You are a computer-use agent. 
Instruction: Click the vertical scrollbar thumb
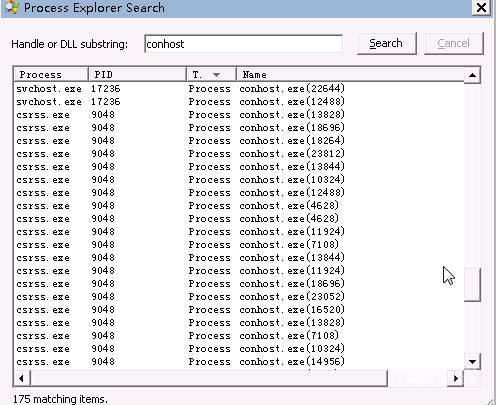click(472, 285)
